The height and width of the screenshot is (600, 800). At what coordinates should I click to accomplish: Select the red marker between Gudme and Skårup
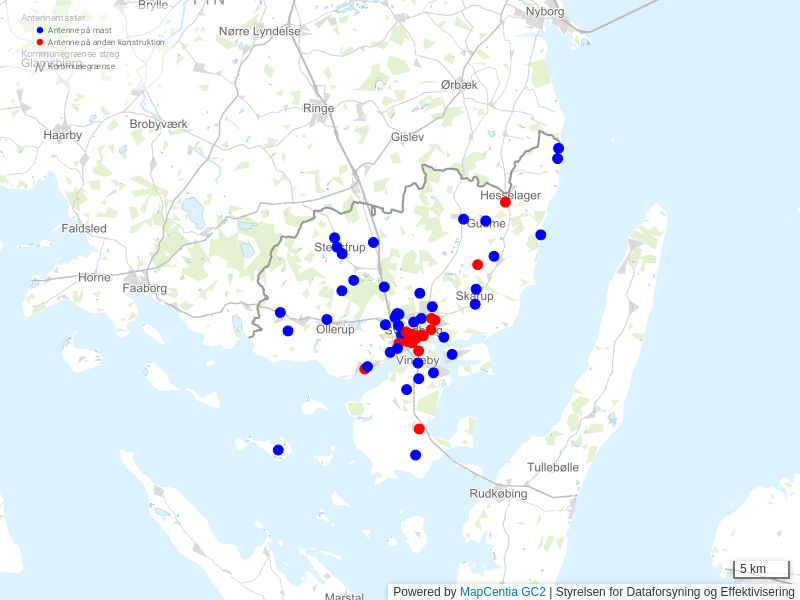(477, 265)
